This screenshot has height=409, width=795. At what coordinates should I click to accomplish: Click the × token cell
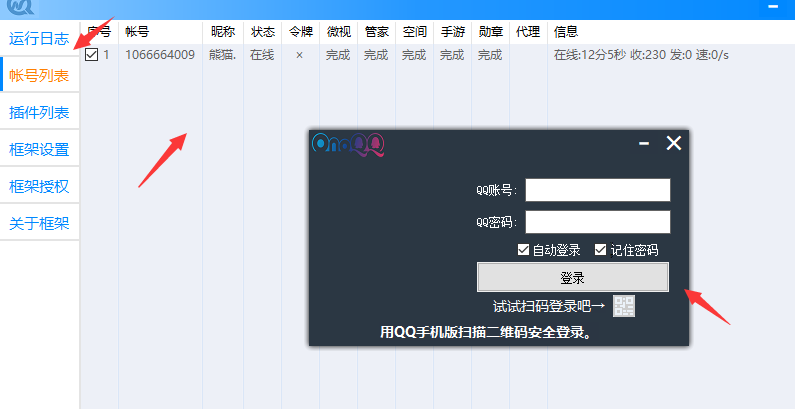[300, 55]
